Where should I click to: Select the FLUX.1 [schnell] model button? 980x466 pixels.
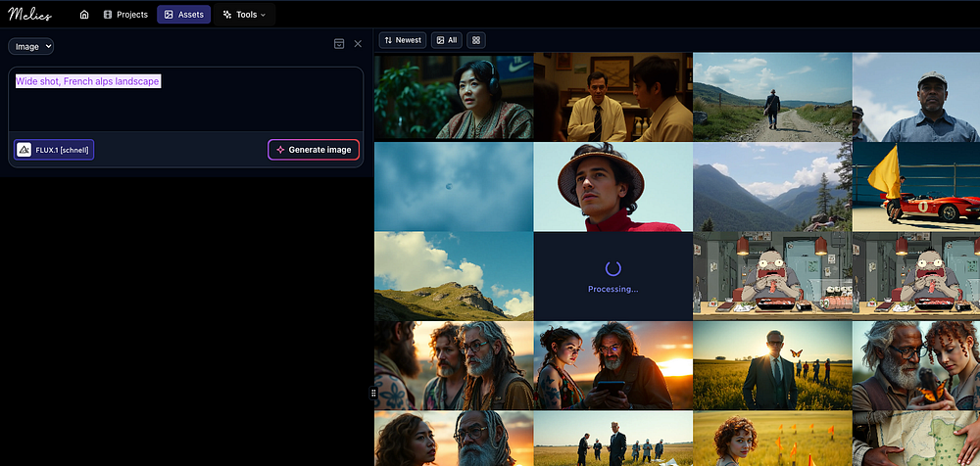pos(54,150)
